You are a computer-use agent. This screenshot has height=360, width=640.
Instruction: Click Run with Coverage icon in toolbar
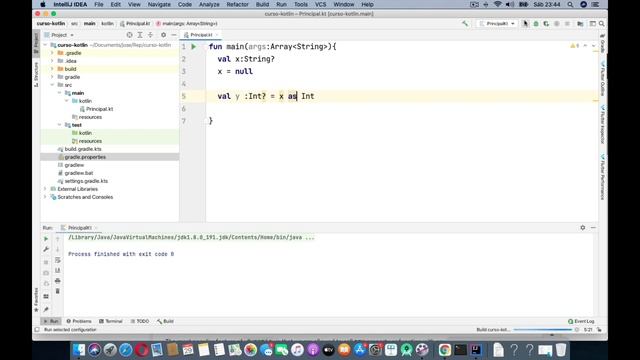pyautogui.click(x=546, y=24)
